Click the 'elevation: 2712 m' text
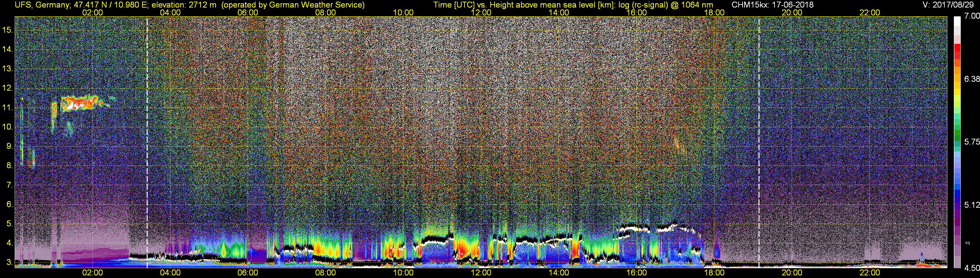This screenshot has width=980, height=278. (184, 5)
